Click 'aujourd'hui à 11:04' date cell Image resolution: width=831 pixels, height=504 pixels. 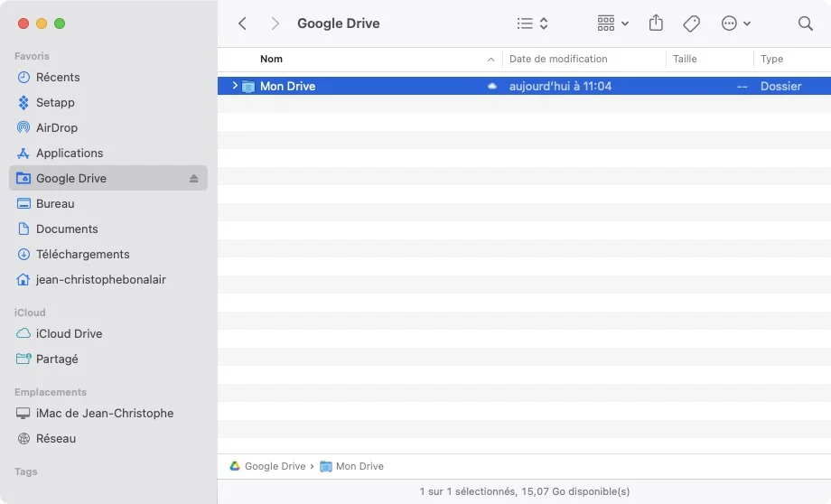tap(560, 86)
